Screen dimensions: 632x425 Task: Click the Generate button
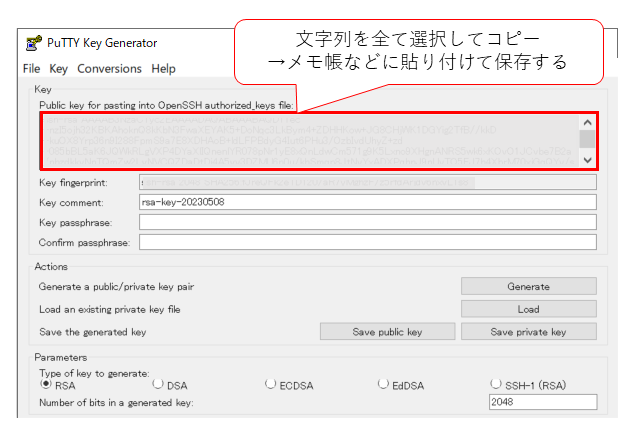click(528, 286)
